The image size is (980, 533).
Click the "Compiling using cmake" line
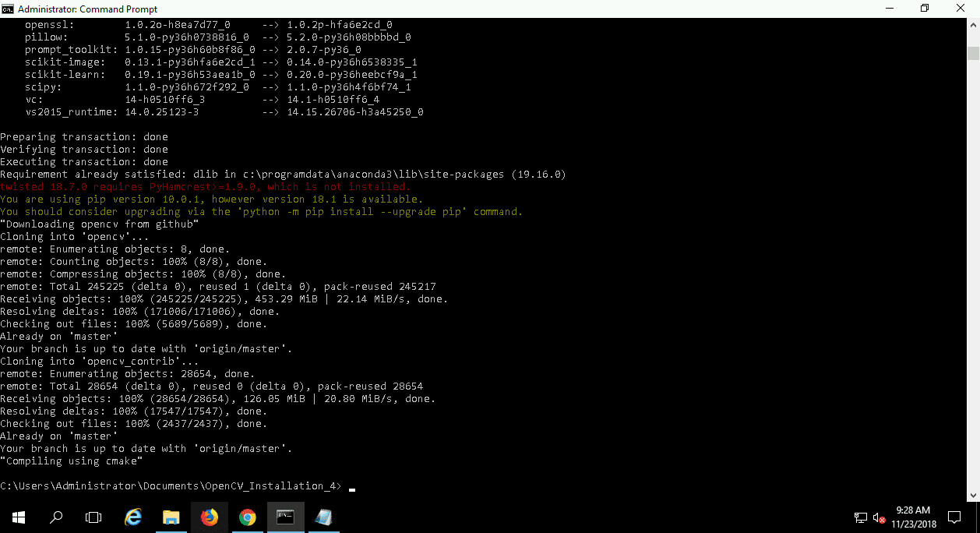72,461
